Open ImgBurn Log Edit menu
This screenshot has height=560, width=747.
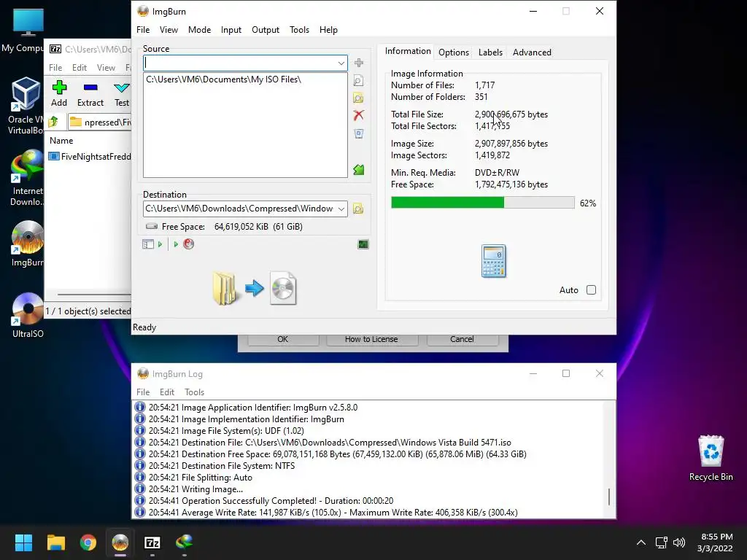[167, 392]
